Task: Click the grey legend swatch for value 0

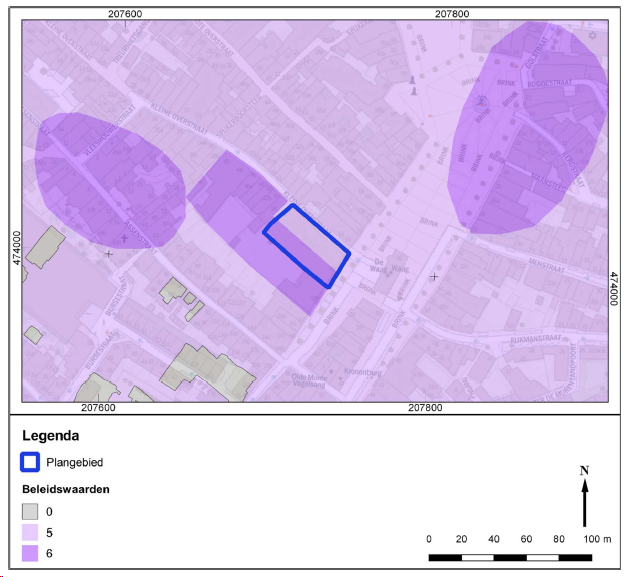Action: pos(31,511)
